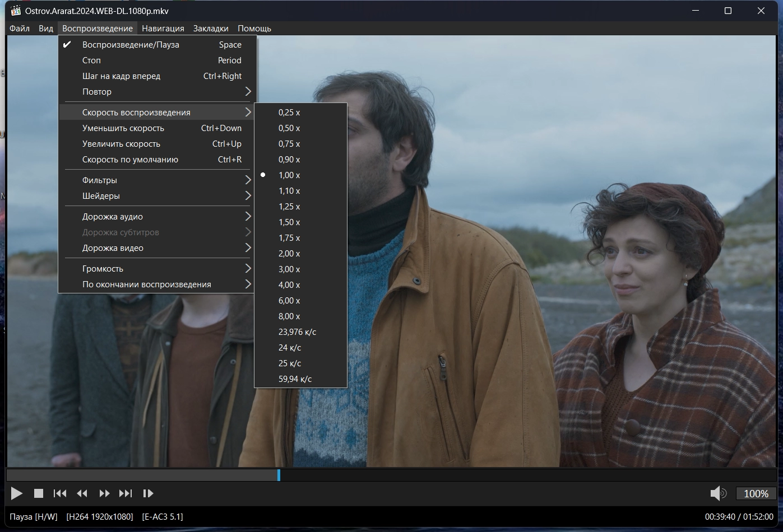
Task: Open the Закладки menu
Action: [211, 29]
